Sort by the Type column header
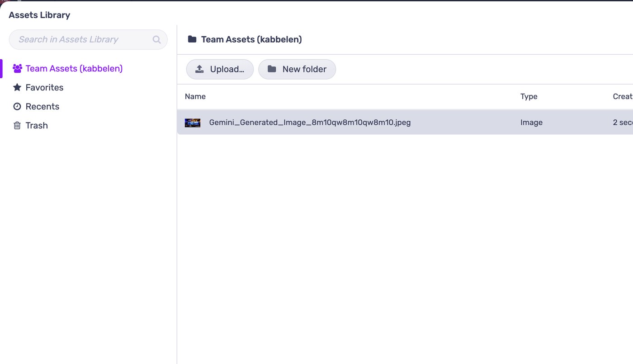Viewport: 633px width, 364px height. [x=529, y=96]
